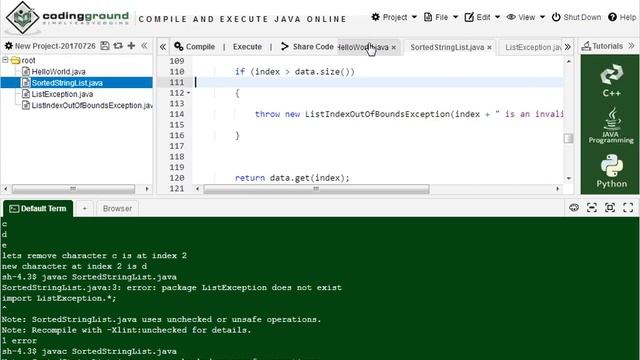This screenshot has height=360, width=640.
Task: Click the editor horizontal scrollbar thumb
Action: pyautogui.click(x=316, y=189)
